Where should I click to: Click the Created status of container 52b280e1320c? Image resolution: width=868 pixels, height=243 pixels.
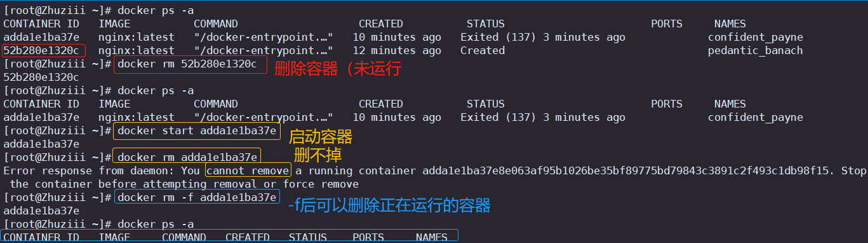coord(483,51)
